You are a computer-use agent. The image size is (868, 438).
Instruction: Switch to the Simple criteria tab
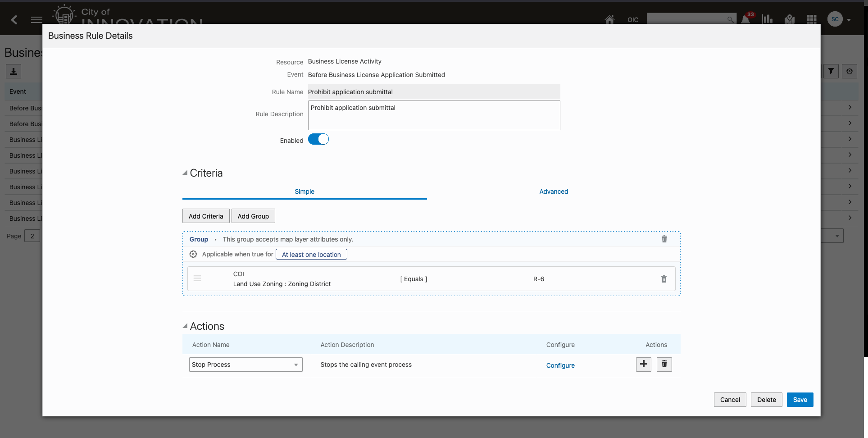tap(304, 192)
